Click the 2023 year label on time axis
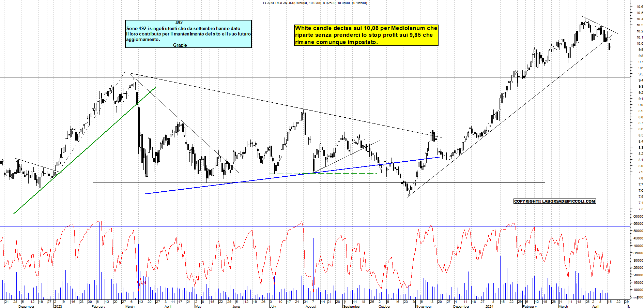Viewport: 644px width, 308px height. tap(58, 306)
